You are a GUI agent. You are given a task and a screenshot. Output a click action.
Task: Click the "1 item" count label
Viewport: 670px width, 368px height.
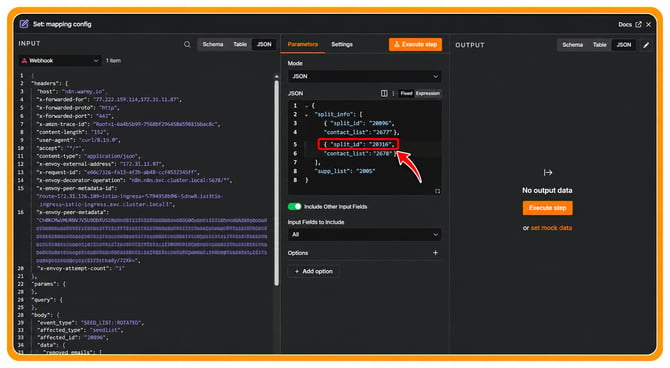tap(113, 61)
